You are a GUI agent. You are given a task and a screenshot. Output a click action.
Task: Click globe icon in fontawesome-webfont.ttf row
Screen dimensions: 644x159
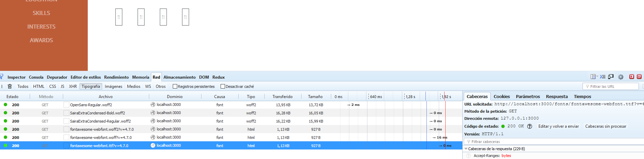(x=153, y=145)
